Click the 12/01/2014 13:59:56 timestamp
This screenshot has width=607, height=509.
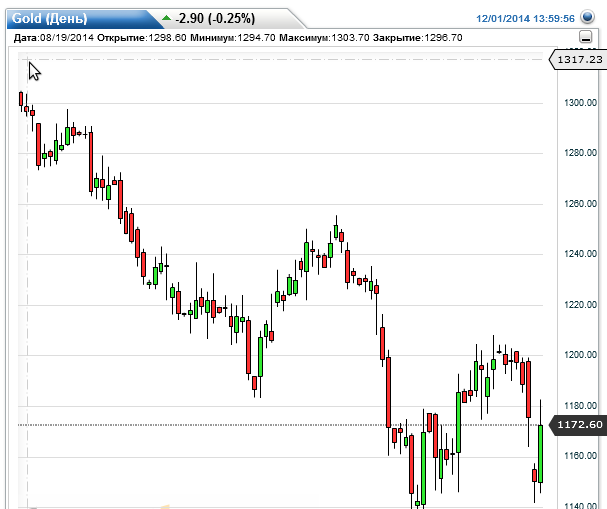[x=525, y=19]
